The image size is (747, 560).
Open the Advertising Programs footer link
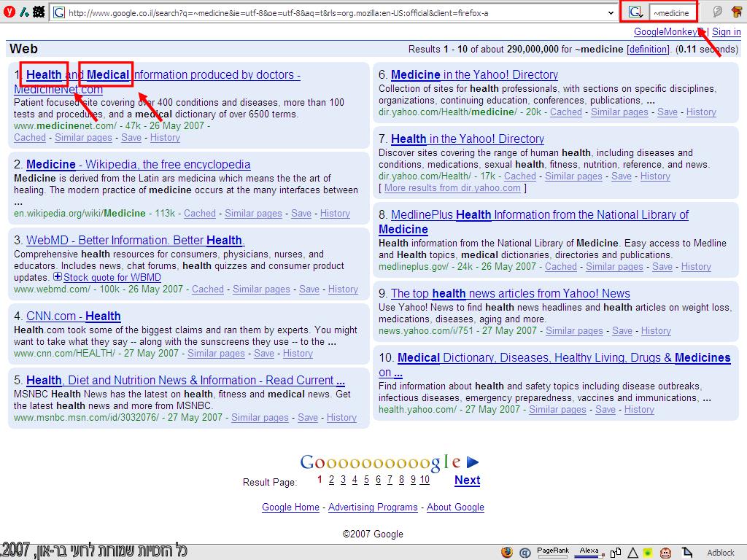coord(373,507)
